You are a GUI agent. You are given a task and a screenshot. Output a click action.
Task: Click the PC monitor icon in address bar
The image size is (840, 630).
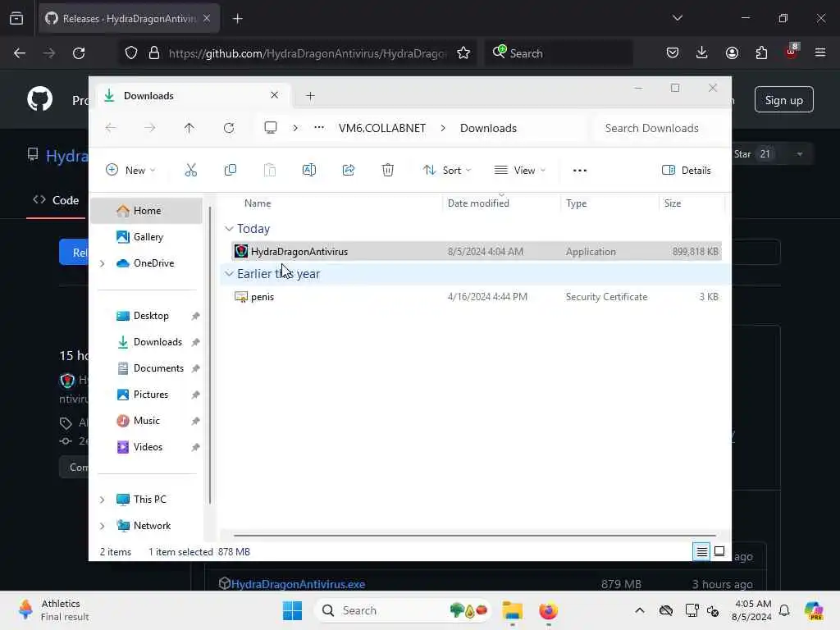pyautogui.click(x=271, y=127)
